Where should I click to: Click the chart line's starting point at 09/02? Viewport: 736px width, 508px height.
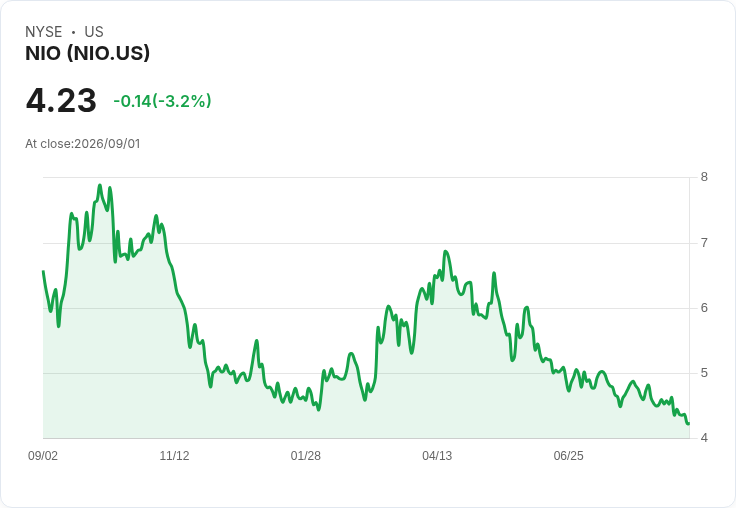coord(44,271)
